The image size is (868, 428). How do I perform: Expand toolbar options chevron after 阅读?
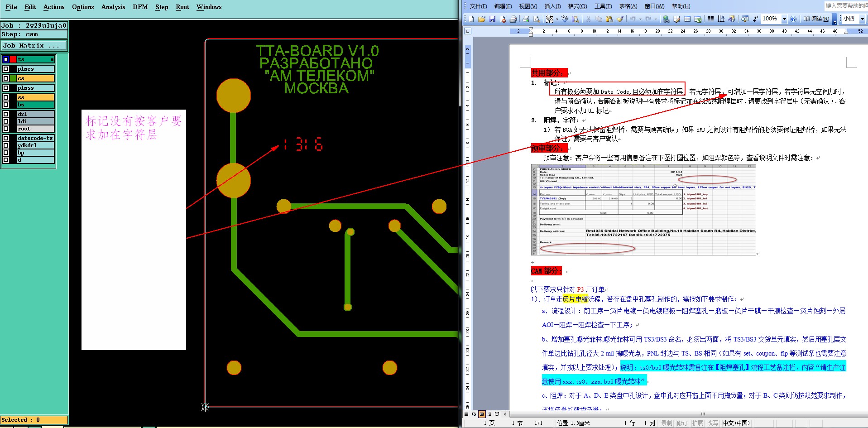click(835, 19)
